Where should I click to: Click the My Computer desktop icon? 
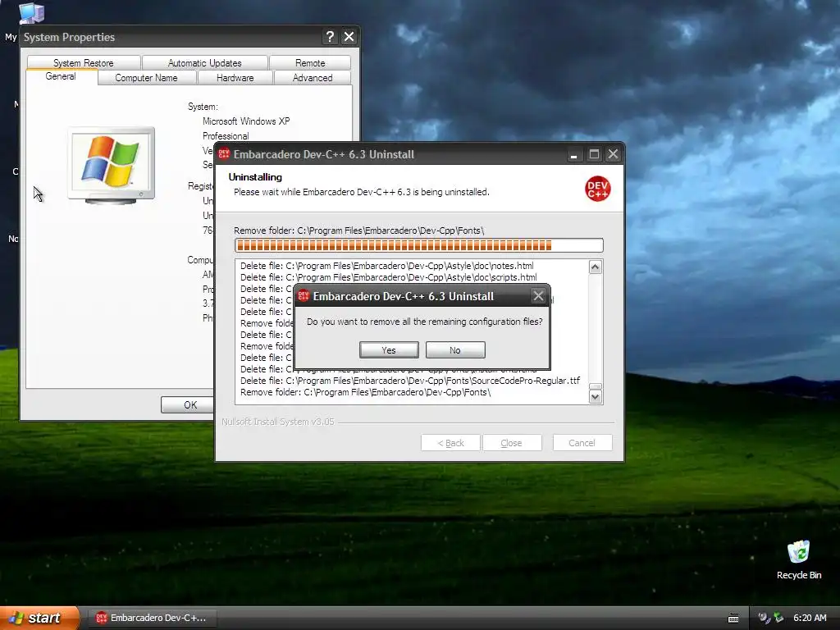pyautogui.click(x=31, y=12)
